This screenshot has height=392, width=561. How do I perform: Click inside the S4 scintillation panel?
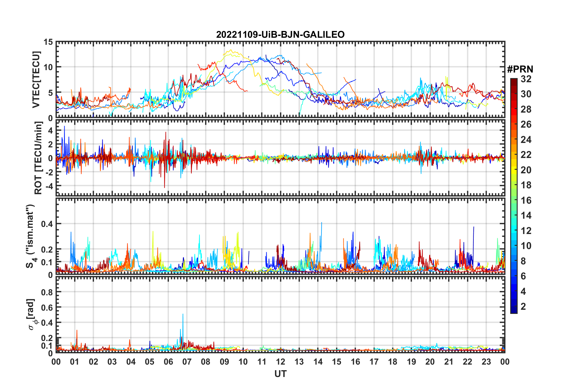coord(280,236)
